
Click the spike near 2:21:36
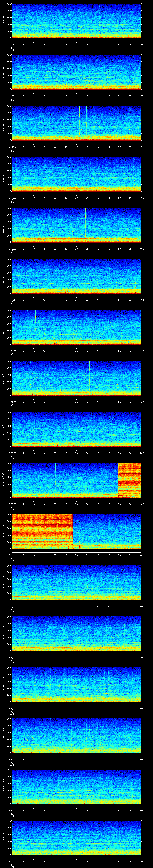pyautogui.click(x=89, y=374)
